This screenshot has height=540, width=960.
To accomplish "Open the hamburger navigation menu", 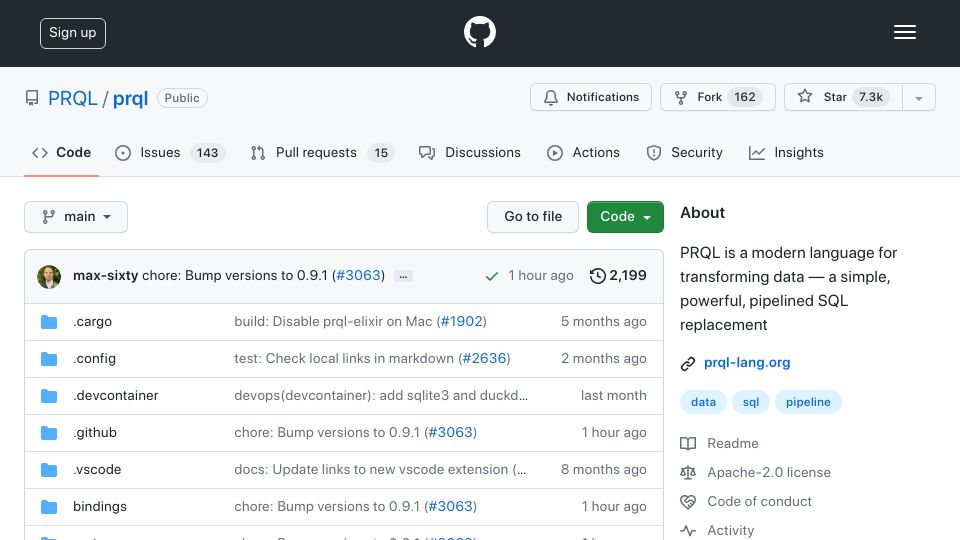I will tap(904, 32).
